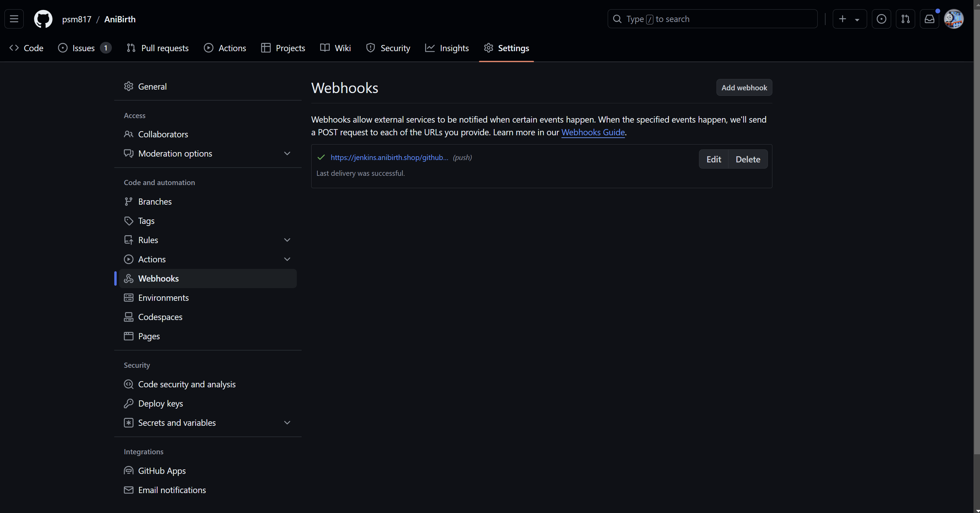Expand the Actions settings section
980x513 pixels.
(x=287, y=259)
